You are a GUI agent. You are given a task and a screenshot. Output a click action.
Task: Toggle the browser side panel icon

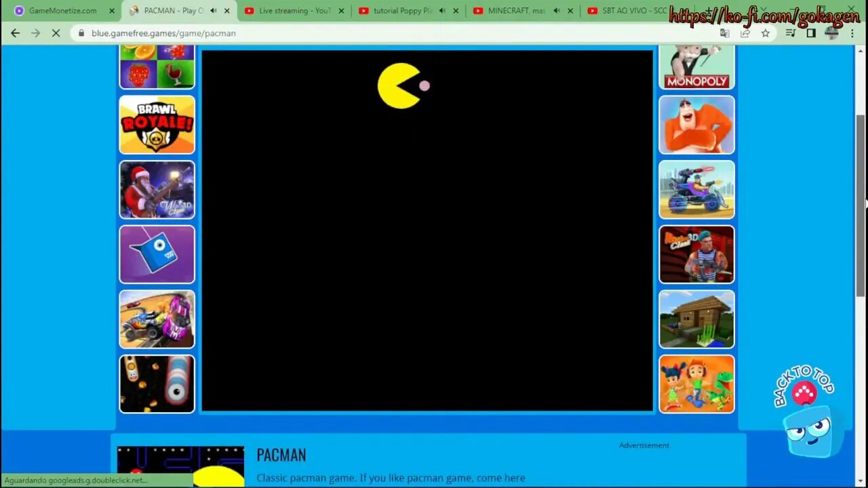[x=811, y=33]
